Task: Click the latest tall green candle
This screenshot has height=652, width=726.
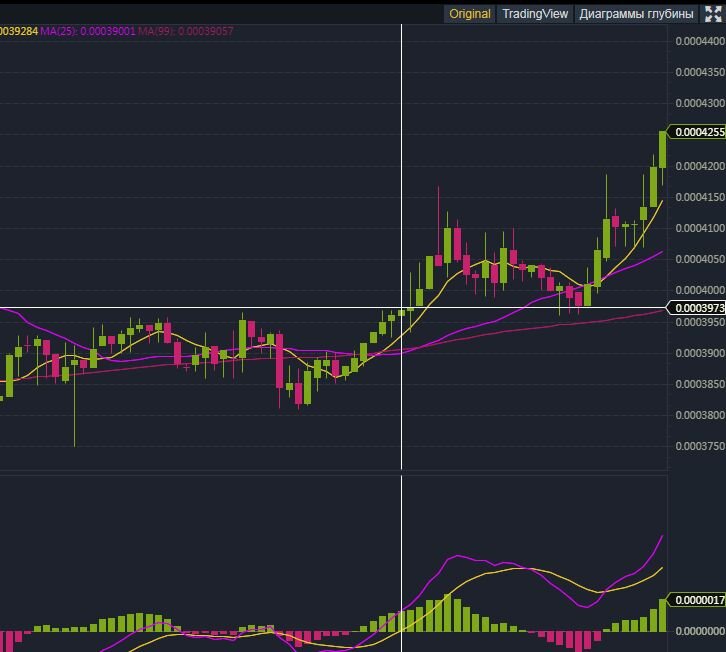Action: 663,149
